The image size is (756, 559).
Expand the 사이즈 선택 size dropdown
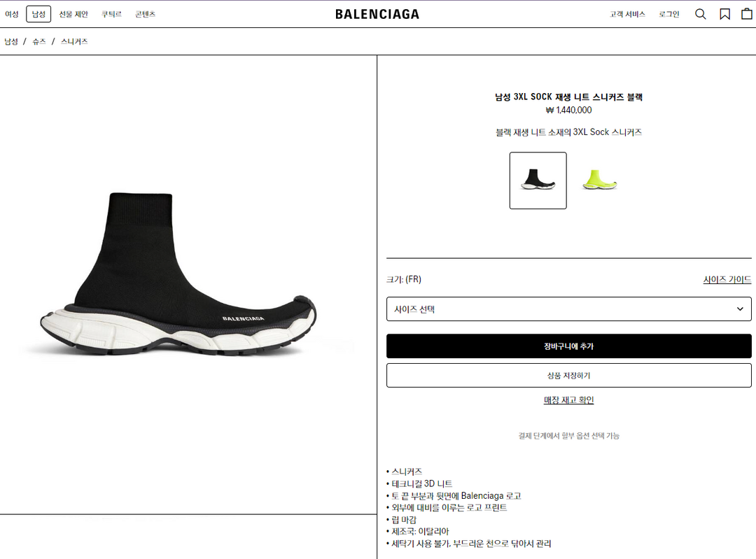568,309
